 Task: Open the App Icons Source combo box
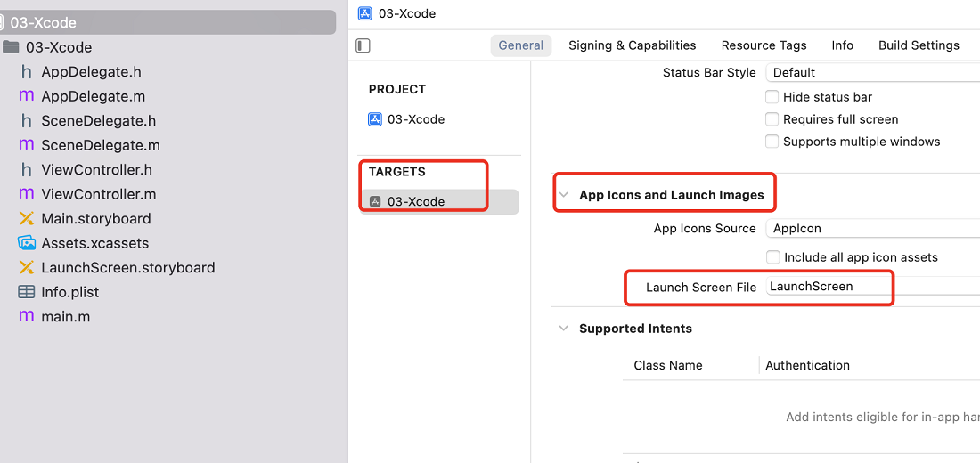(x=872, y=228)
